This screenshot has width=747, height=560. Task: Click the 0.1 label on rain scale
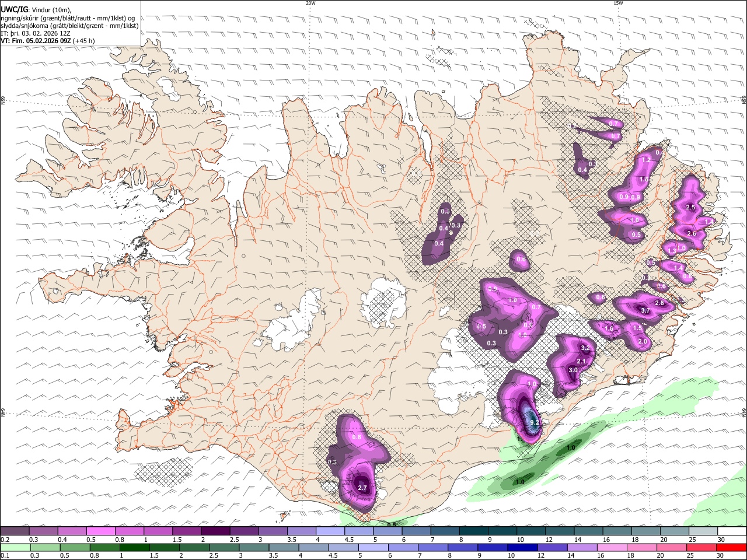click(5, 556)
